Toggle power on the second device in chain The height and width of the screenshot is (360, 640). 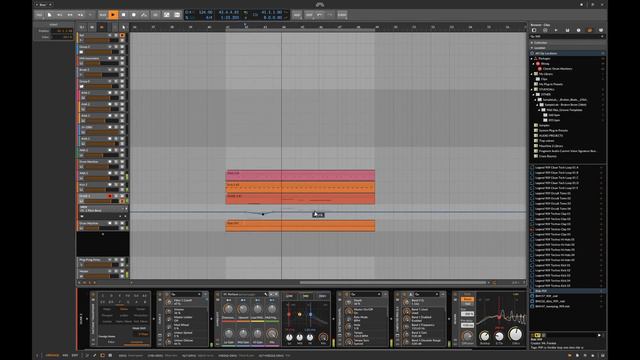[160, 294]
